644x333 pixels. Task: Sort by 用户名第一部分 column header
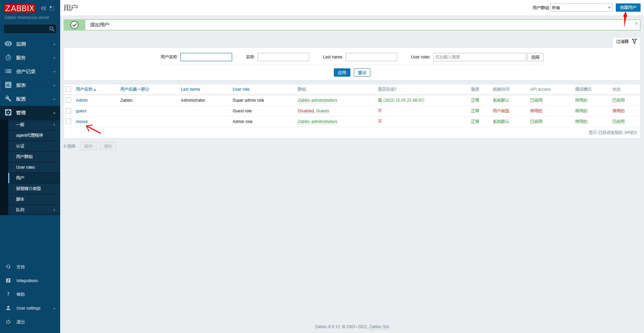click(x=135, y=89)
